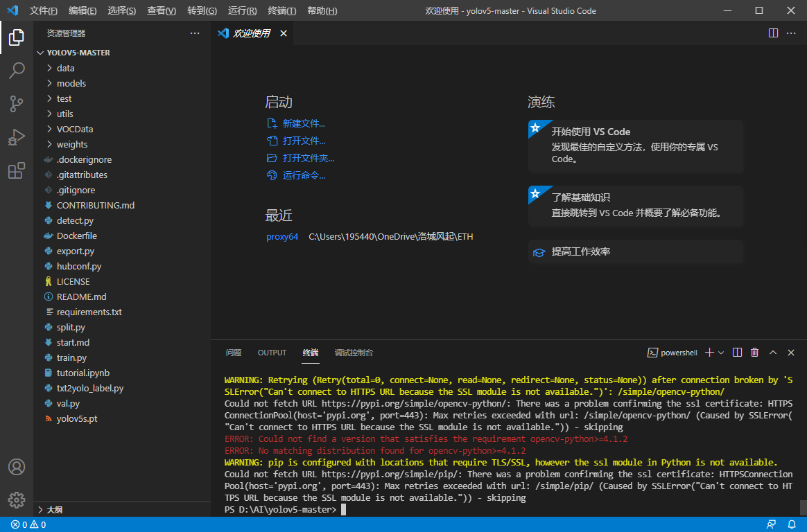The height and width of the screenshot is (532, 807).
Task: Open the Explorer view in activity bar
Action: pos(17,37)
